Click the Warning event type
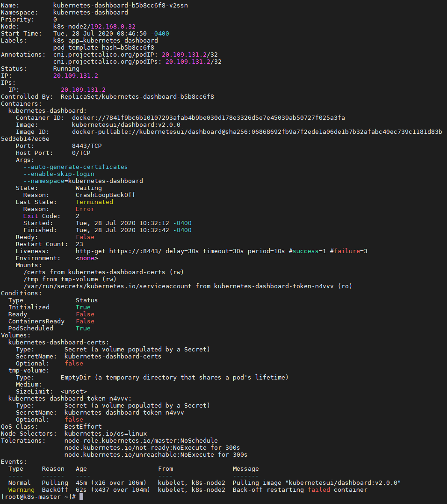This screenshot has width=447, height=504. coord(21,490)
